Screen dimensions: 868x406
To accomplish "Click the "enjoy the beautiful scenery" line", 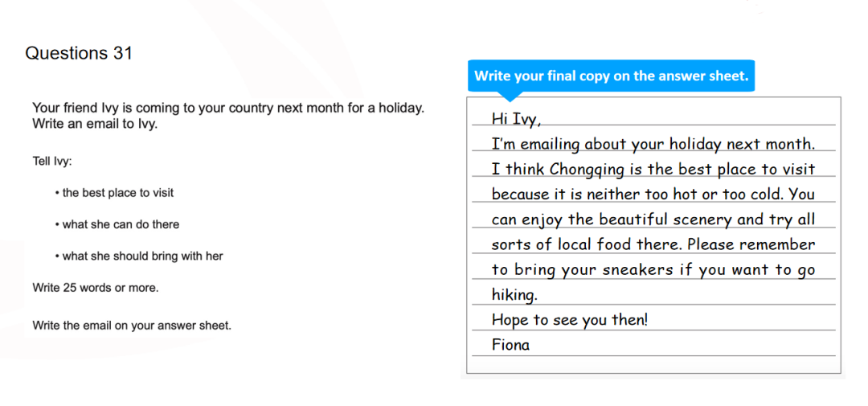I will [653, 220].
